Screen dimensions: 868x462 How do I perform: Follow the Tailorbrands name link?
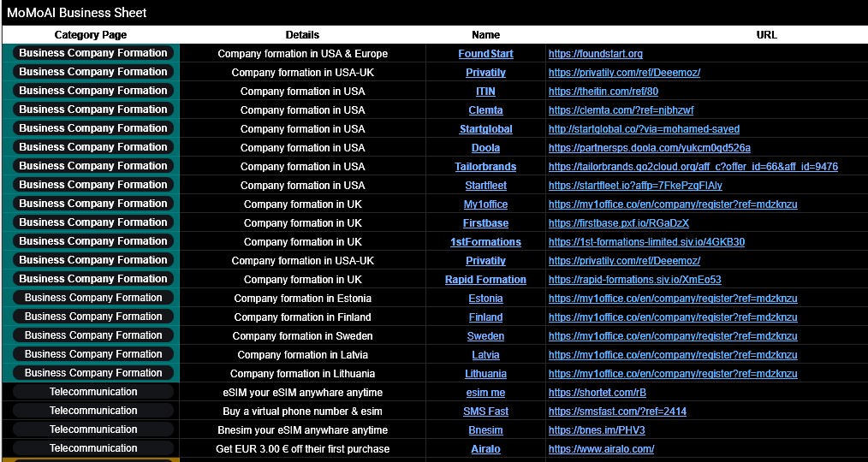485,167
